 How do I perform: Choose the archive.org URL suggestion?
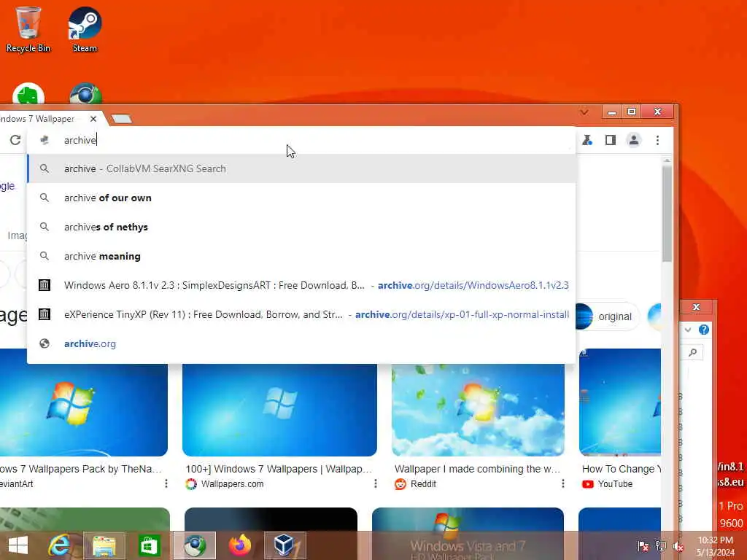(x=301, y=343)
